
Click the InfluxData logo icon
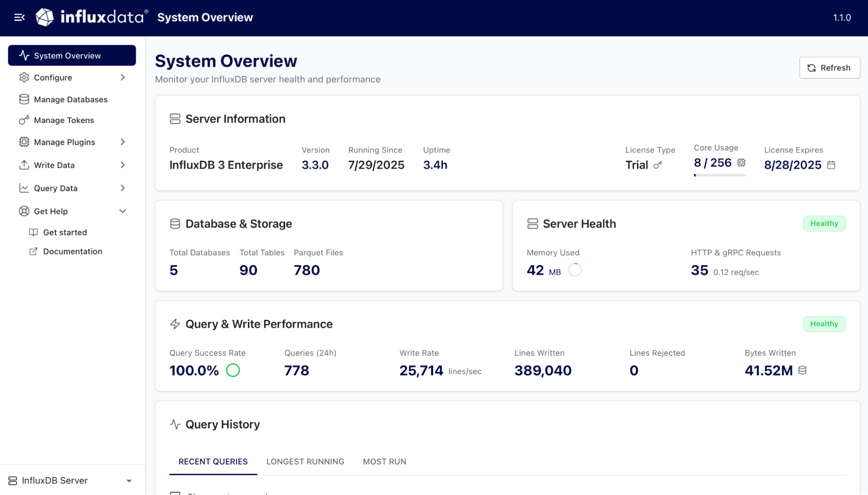44,17
